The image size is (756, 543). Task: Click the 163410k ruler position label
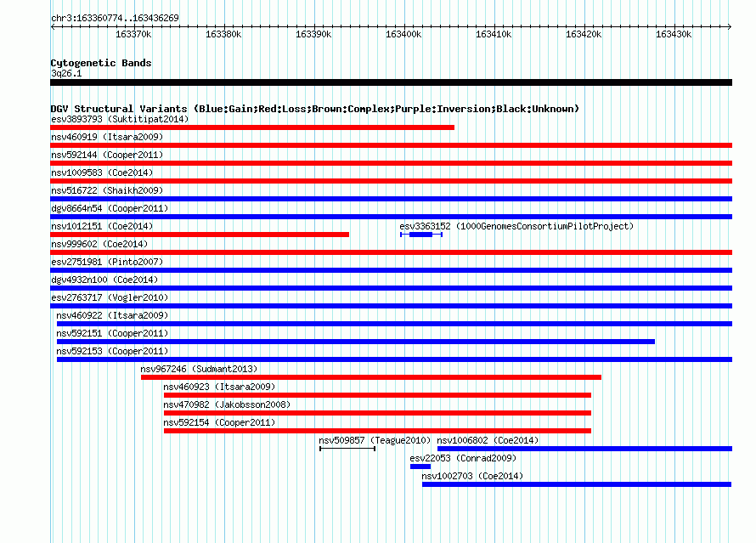click(494, 34)
